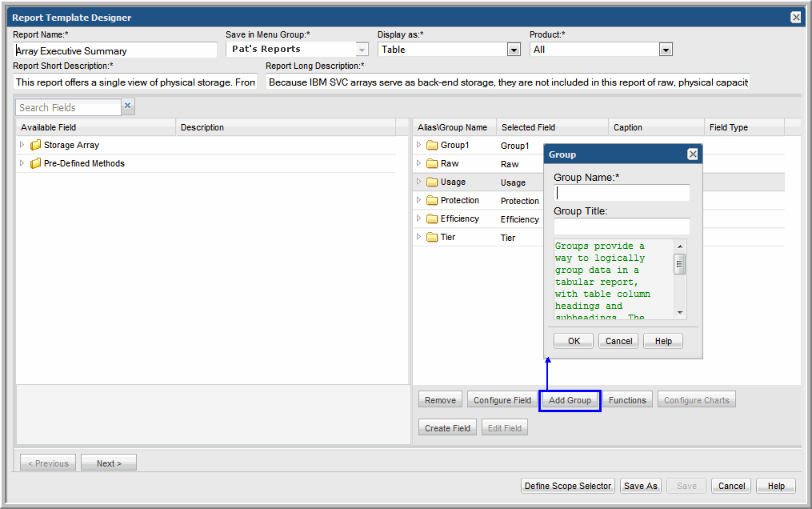Click the Available Field column header
812x509 pixels.
point(49,127)
